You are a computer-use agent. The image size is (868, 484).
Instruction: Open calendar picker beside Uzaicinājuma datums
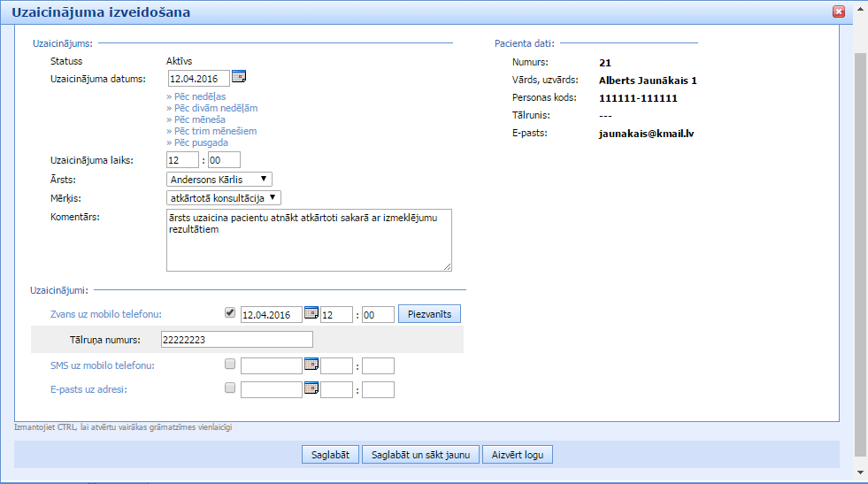pos(239,77)
